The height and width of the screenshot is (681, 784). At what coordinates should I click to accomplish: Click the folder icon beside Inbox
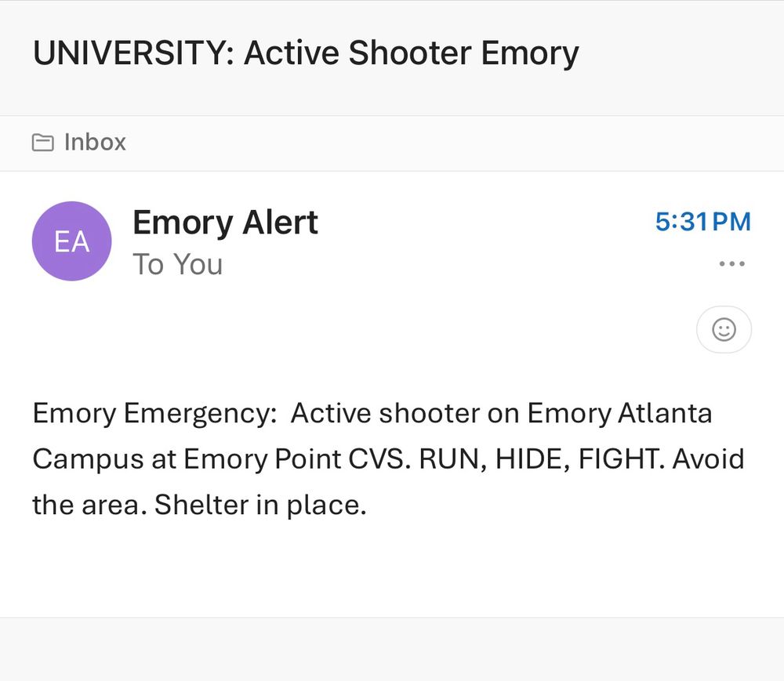[x=43, y=142]
